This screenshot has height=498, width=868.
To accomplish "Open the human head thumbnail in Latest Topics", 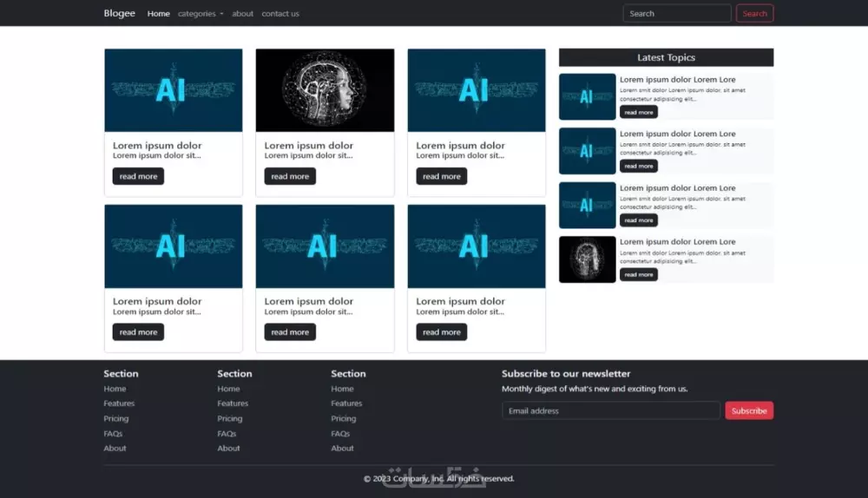I will (x=588, y=259).
